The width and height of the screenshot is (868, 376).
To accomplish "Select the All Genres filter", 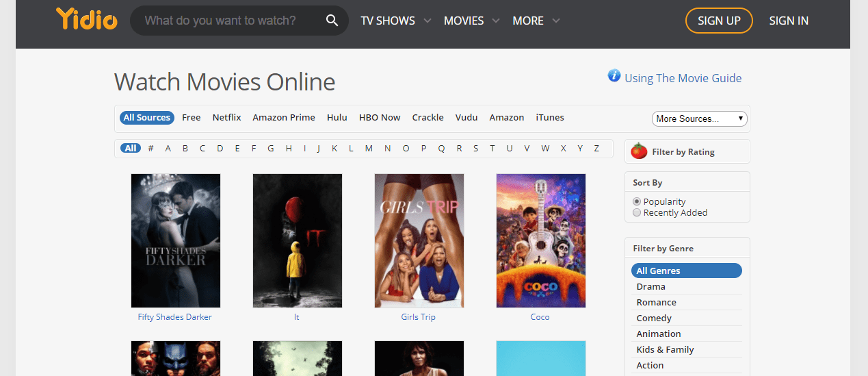I will pyautogui.click(x=687, y=271).
